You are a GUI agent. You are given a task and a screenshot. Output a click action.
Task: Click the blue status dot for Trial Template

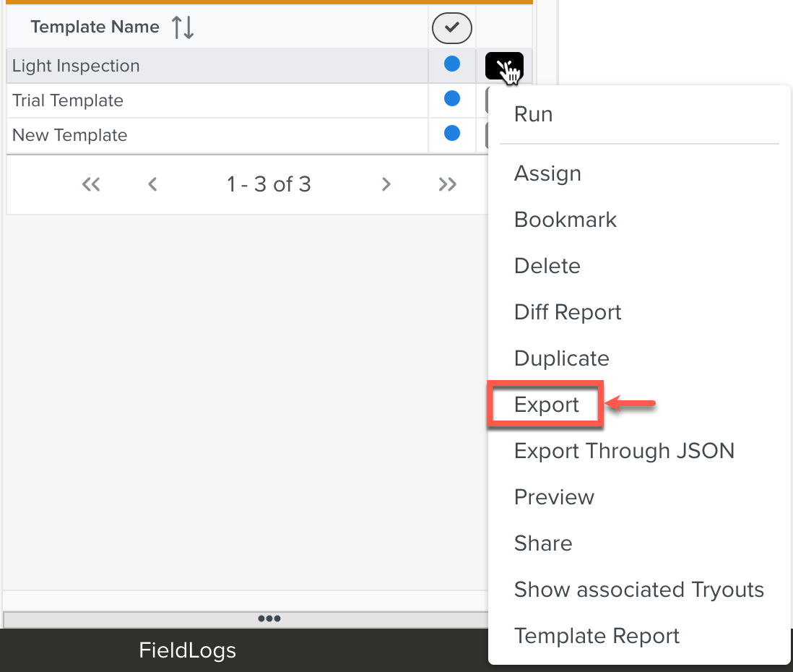click(x=452, y=98)
